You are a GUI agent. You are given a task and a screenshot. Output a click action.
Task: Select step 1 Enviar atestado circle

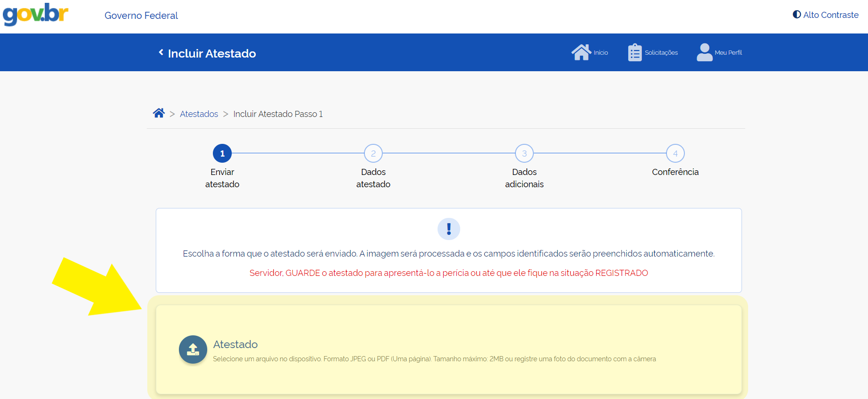[222, 153]
